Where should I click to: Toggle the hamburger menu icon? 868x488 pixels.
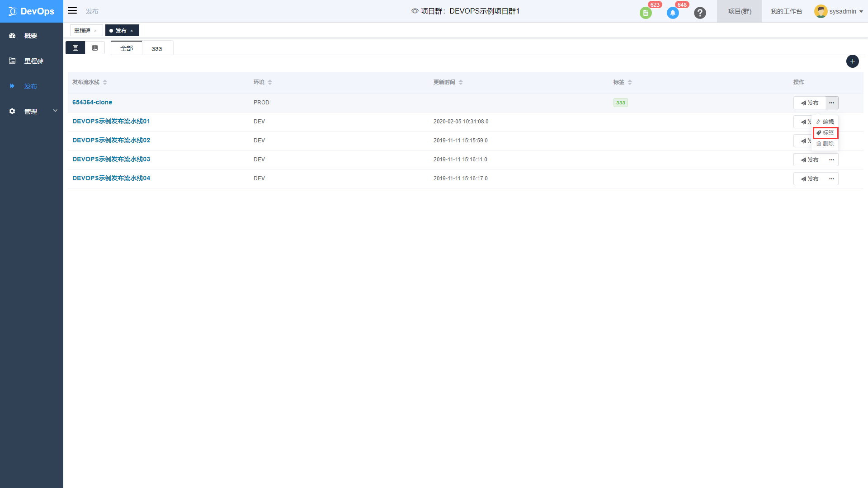[x=72, y=10]
